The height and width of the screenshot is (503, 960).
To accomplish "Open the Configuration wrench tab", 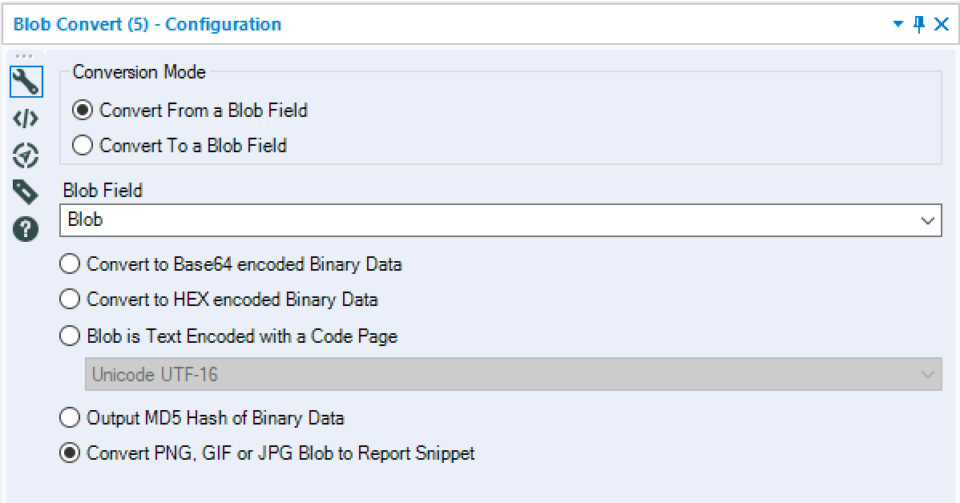I will click(x=25, y=81).
